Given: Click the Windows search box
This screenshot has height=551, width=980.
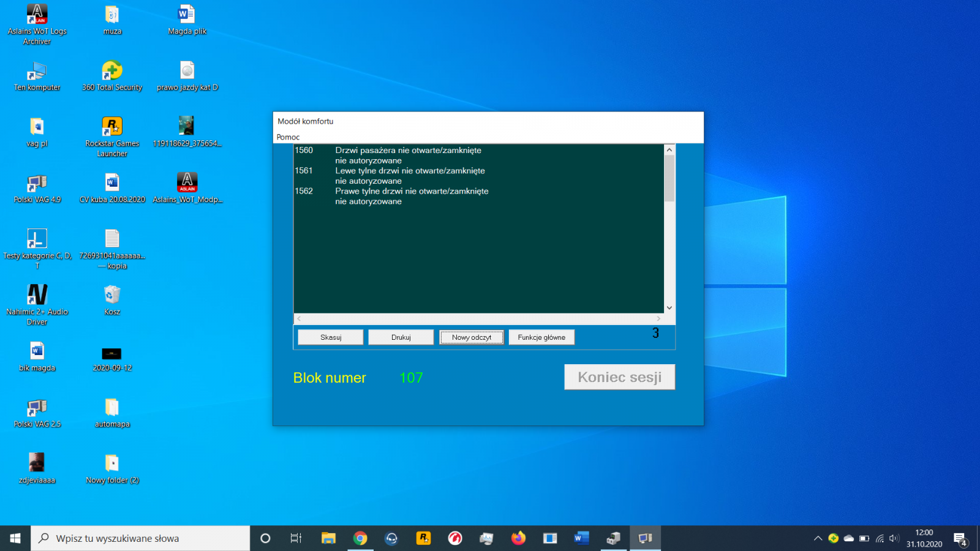Looking at the screenshot, I should pos(140,538).
